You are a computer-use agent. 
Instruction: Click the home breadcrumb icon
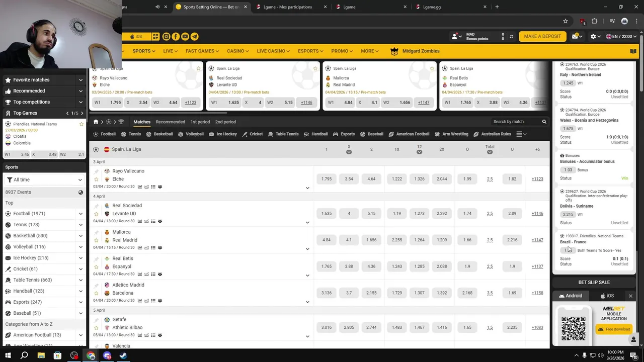click(x=96, y=122)
